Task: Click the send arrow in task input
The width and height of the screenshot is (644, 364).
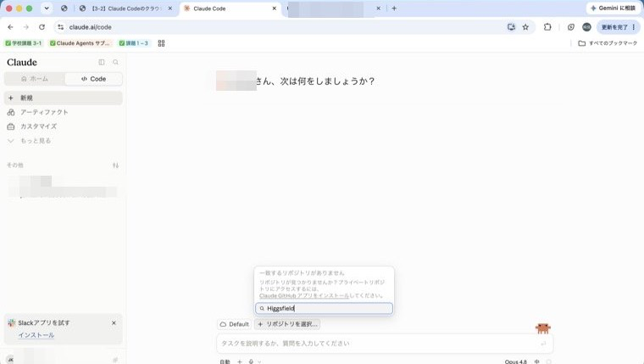Action: 543,344
